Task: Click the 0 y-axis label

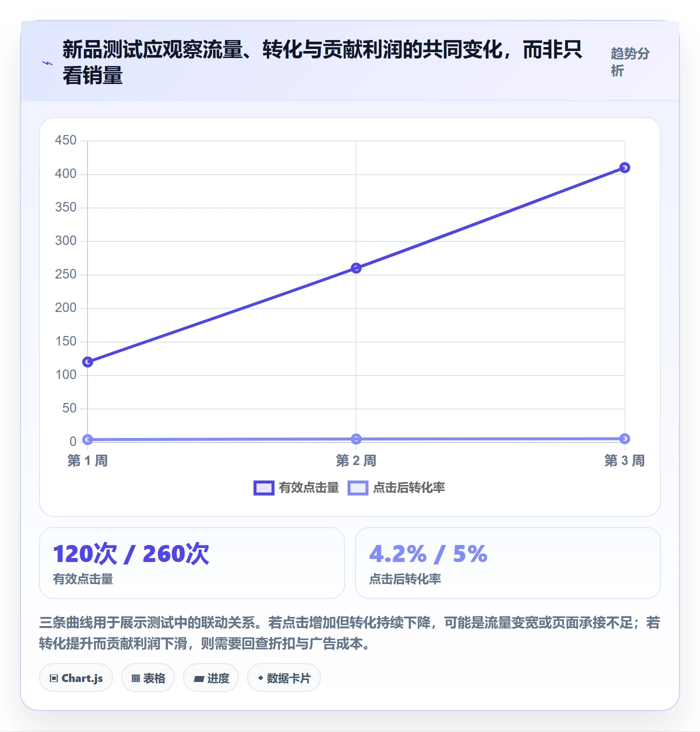Action: (x=73, y=442)
